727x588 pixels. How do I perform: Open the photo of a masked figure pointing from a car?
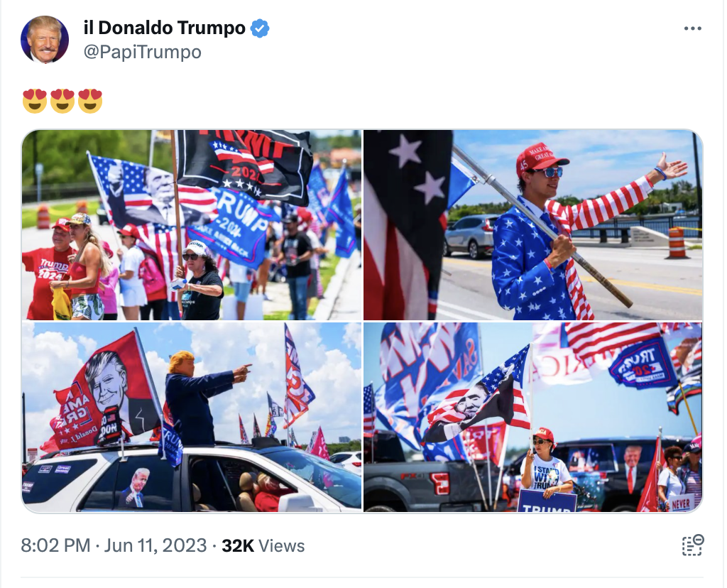pos(192,418)
